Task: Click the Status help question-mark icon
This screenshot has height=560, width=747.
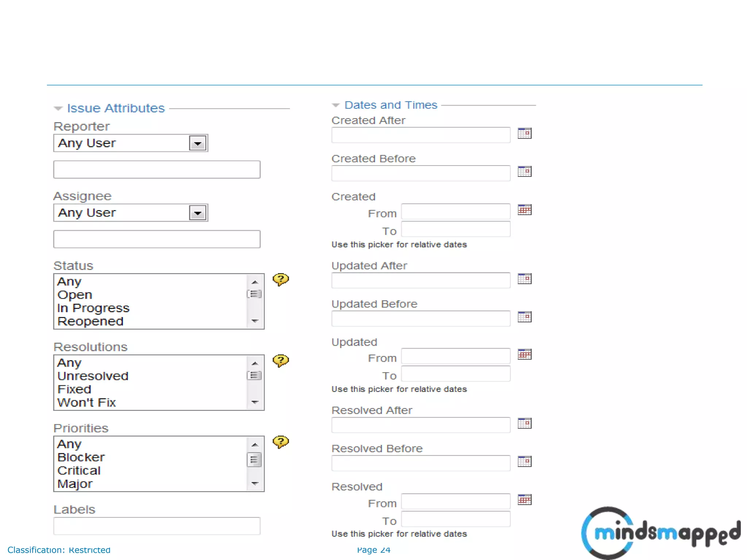Action: pos(280,280)
